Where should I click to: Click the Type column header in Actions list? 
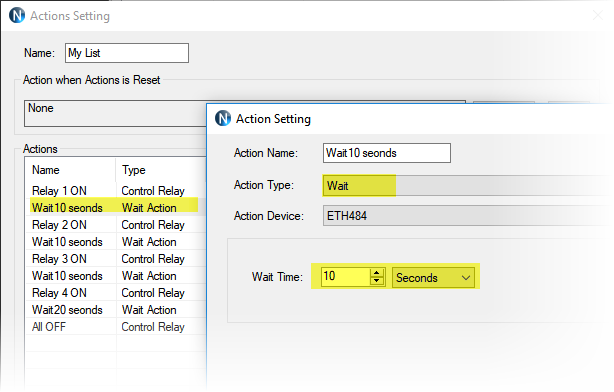click(x=161, y=170)
